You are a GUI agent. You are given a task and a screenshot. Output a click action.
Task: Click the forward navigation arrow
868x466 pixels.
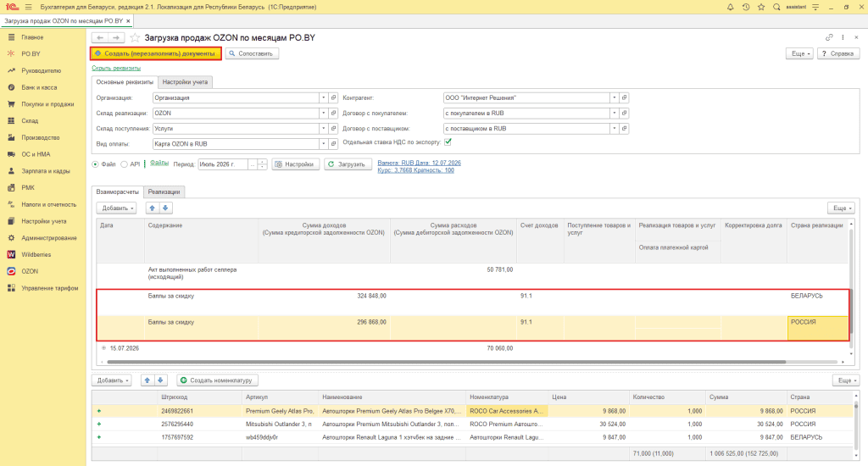point(116,37)
